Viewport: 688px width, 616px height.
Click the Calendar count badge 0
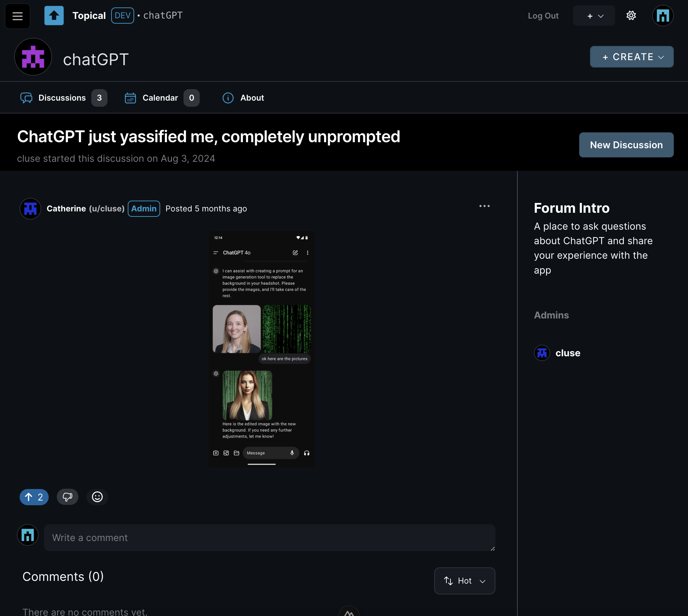(x=191, y=98)
